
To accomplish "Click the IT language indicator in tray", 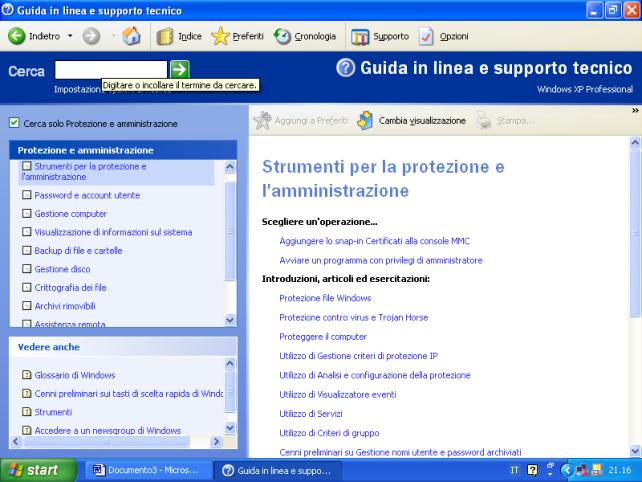I will pos(515,470).
